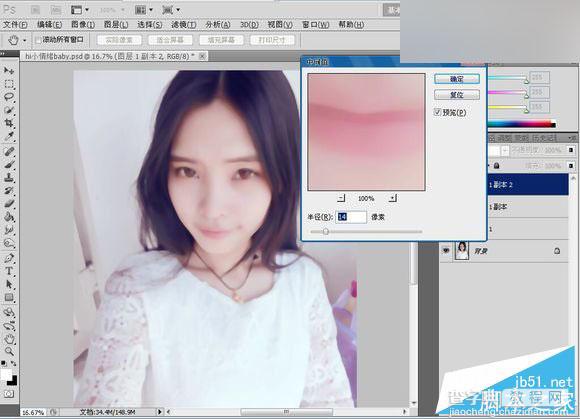Click the 半径 radius slider handle

tap(326, 232)
